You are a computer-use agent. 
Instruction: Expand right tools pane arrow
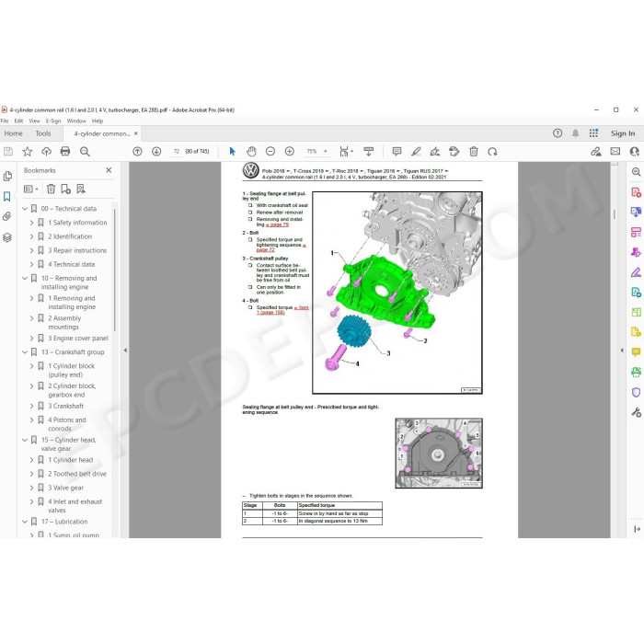(622, 351)
